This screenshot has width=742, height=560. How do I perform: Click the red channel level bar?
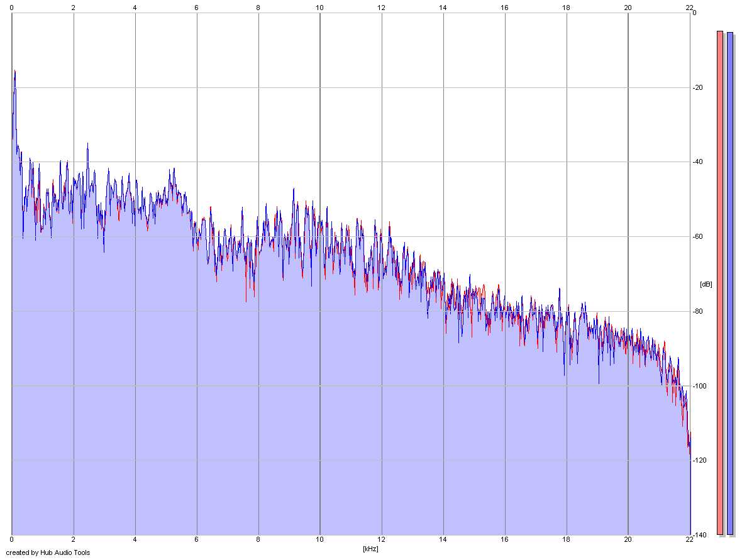click(x=720, y=283)
